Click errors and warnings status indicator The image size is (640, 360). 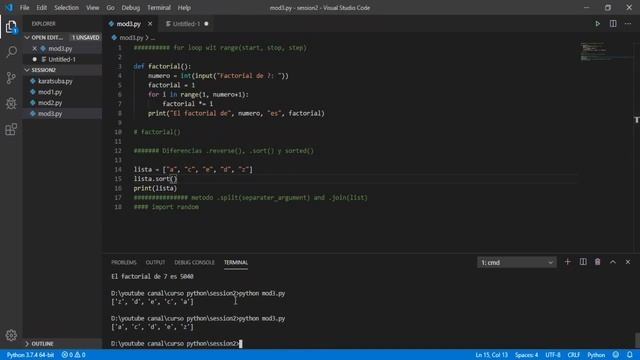tap(73, 355)
